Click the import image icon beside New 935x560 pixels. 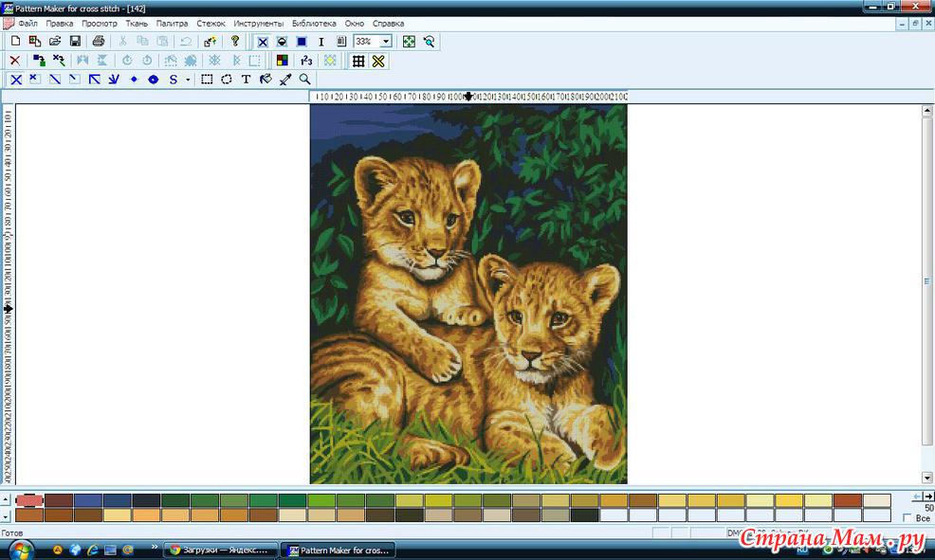tap(35, 41)
